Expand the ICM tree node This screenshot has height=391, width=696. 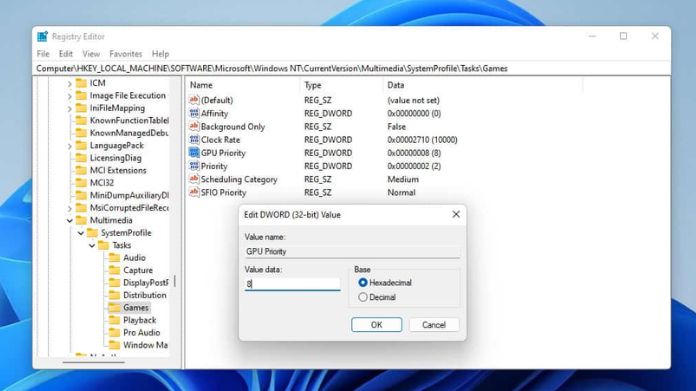(70, 83)
